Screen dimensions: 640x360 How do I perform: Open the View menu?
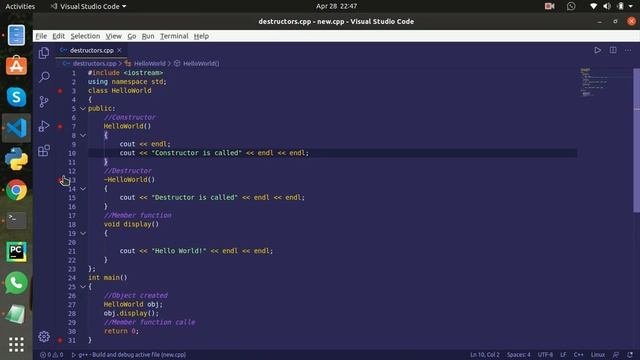point(113,36)
